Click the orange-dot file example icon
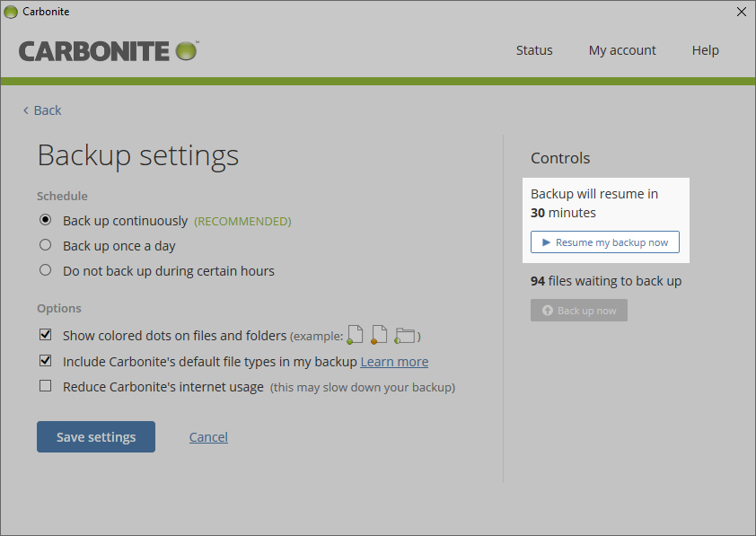The image size is (756, 536). (379, 336)
